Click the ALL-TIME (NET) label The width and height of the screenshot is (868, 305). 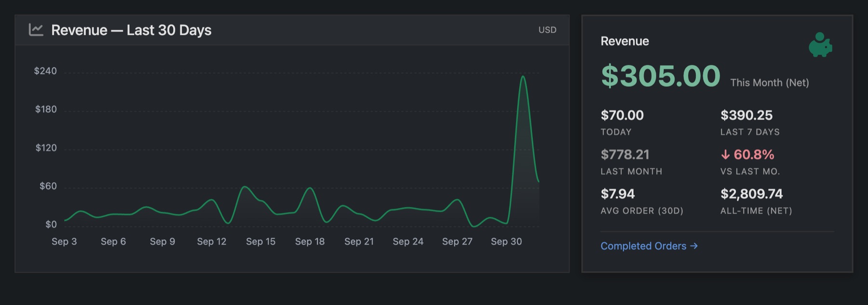pyautogui.click(x=756, y=211)
